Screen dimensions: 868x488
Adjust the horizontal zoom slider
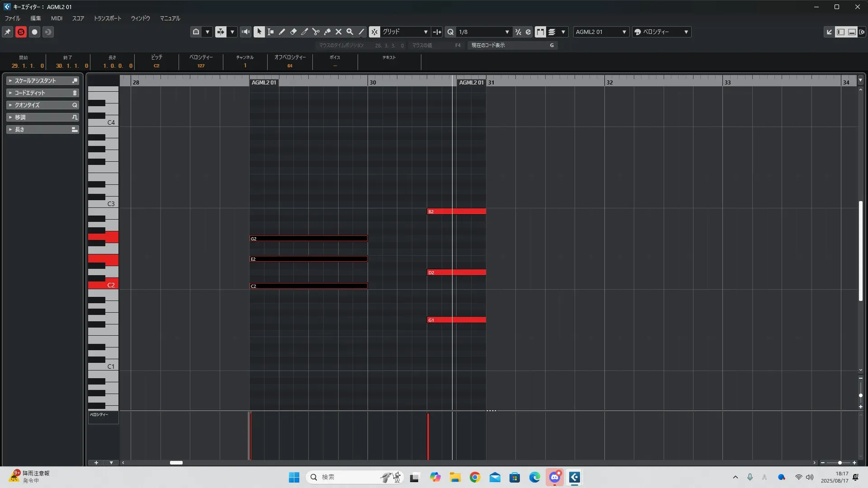pyautogui.click(x=840, y=463)
